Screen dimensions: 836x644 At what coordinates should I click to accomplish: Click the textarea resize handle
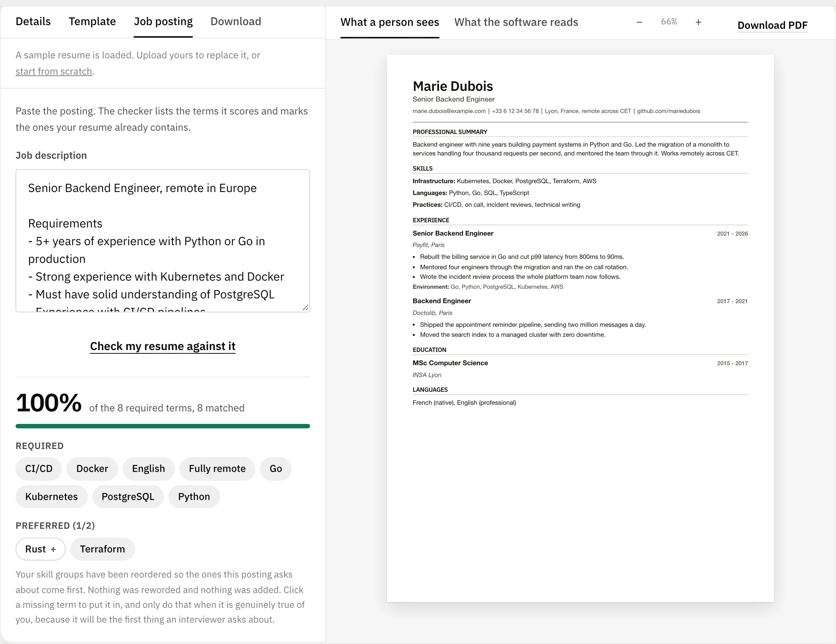[x=305, y=308]
